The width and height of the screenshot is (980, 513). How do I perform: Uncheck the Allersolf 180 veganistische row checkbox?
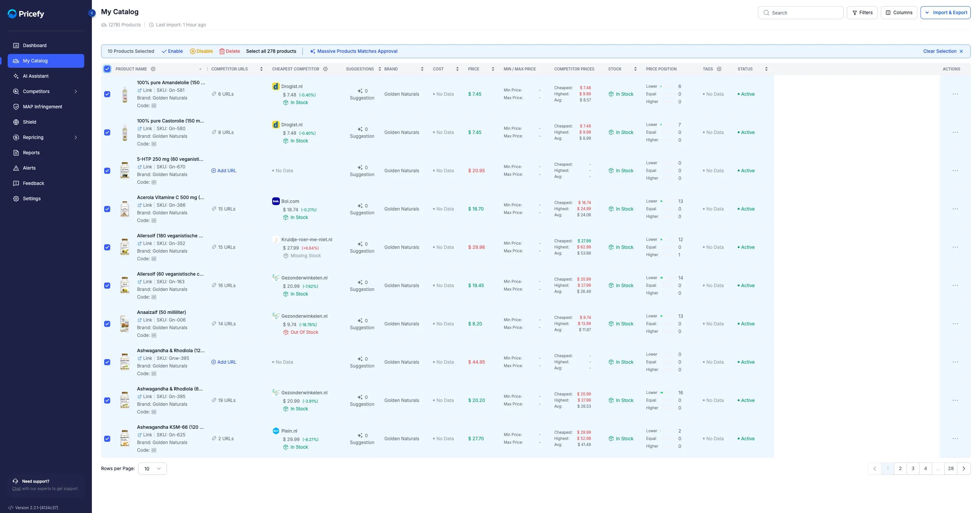pos(107,247)
